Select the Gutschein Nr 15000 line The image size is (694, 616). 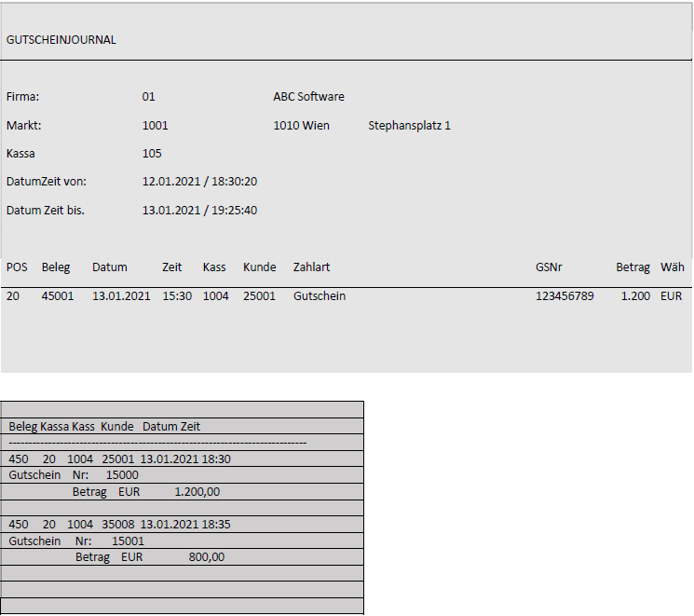(x=74, y=475)
